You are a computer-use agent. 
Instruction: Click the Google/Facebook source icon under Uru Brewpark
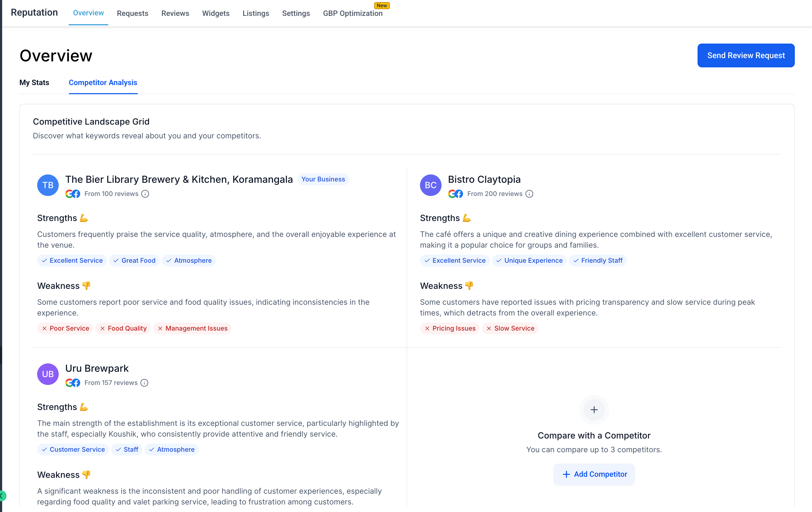click(x=72, y=383)
